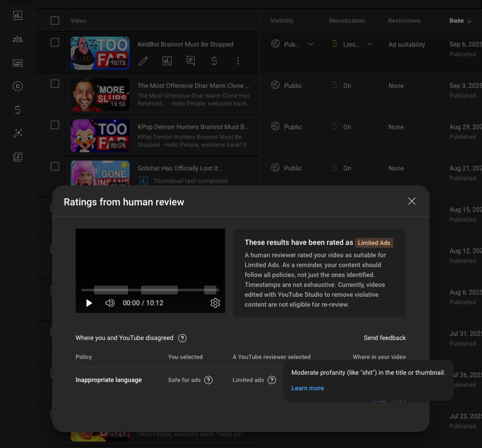Open the Copyright sidebar icon
Screen dimensions: 482x448
coord(18,87)
